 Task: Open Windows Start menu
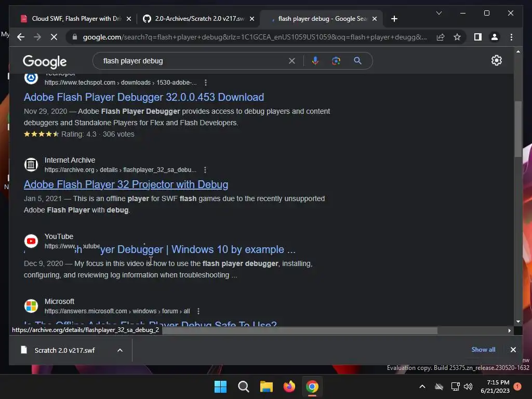click(x=220, y=387)
